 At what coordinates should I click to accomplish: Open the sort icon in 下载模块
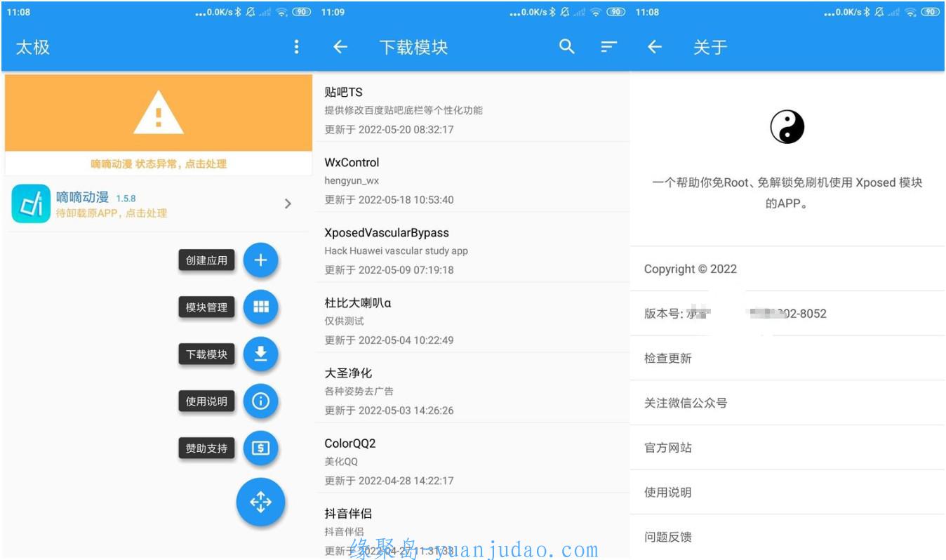pos(609,47)
